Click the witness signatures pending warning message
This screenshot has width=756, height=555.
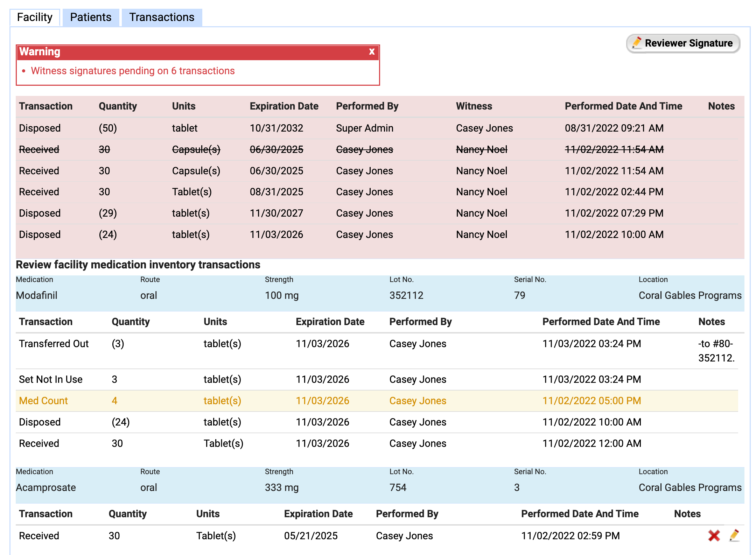[x=133, y=71]
